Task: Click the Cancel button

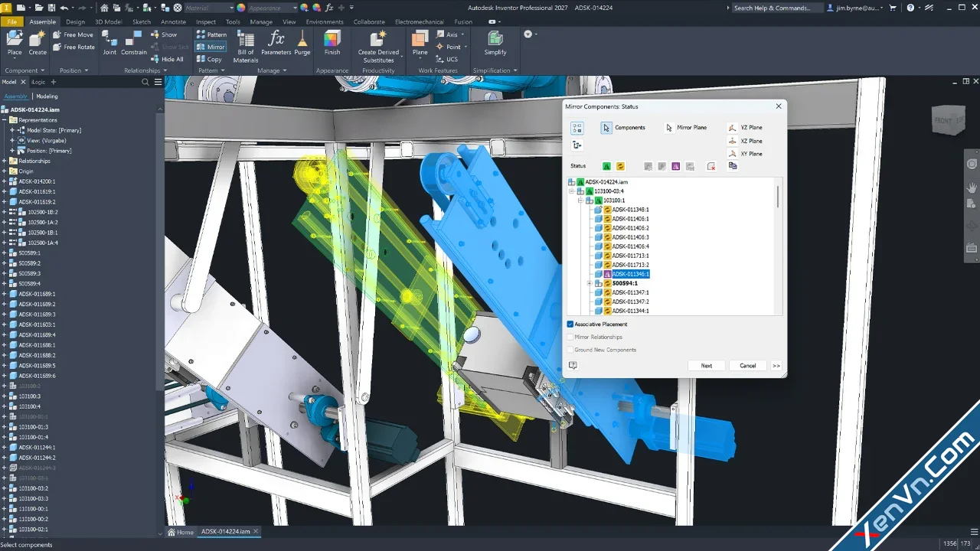Action: click(748, 366)
